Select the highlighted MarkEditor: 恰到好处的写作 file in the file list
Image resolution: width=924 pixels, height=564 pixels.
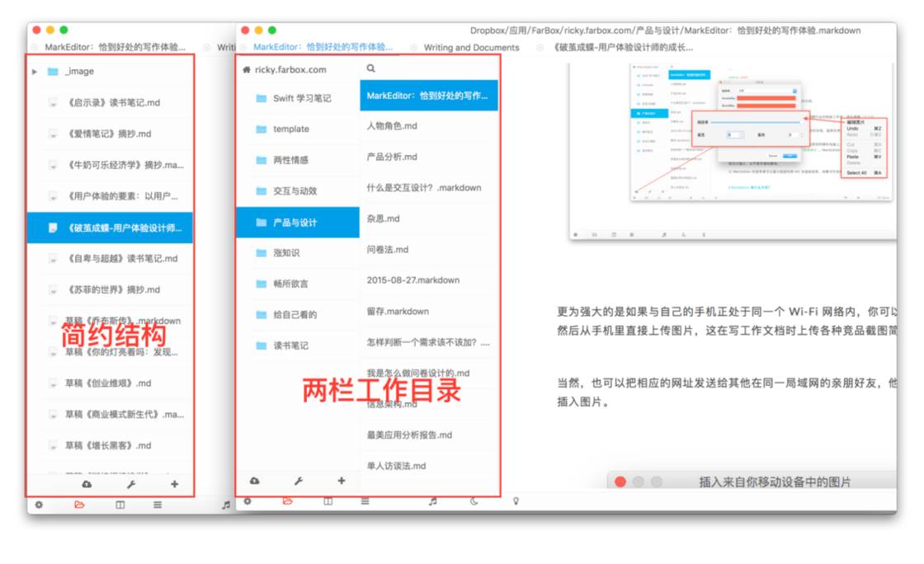pyautogui.click(x=429, y=96)
